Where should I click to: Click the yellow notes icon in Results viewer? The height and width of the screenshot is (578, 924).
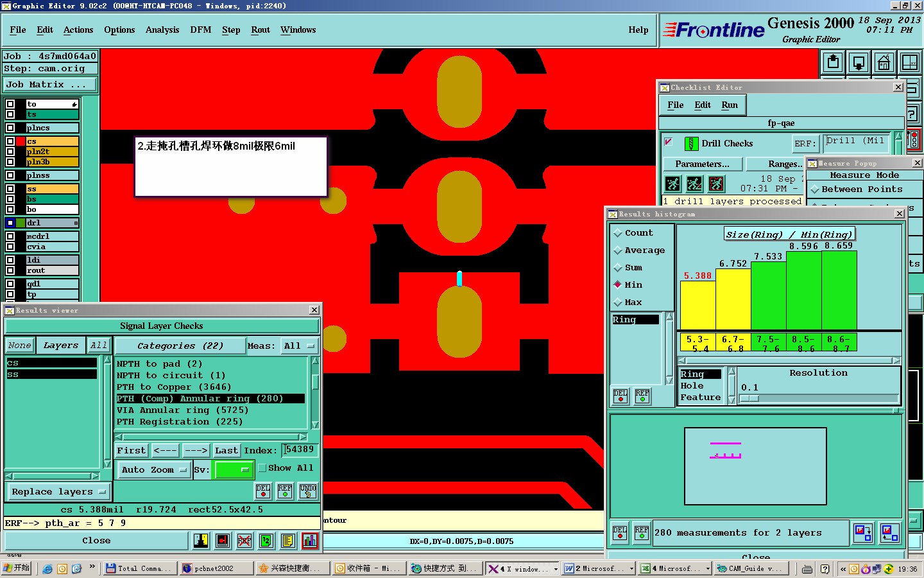coord(287,541)
